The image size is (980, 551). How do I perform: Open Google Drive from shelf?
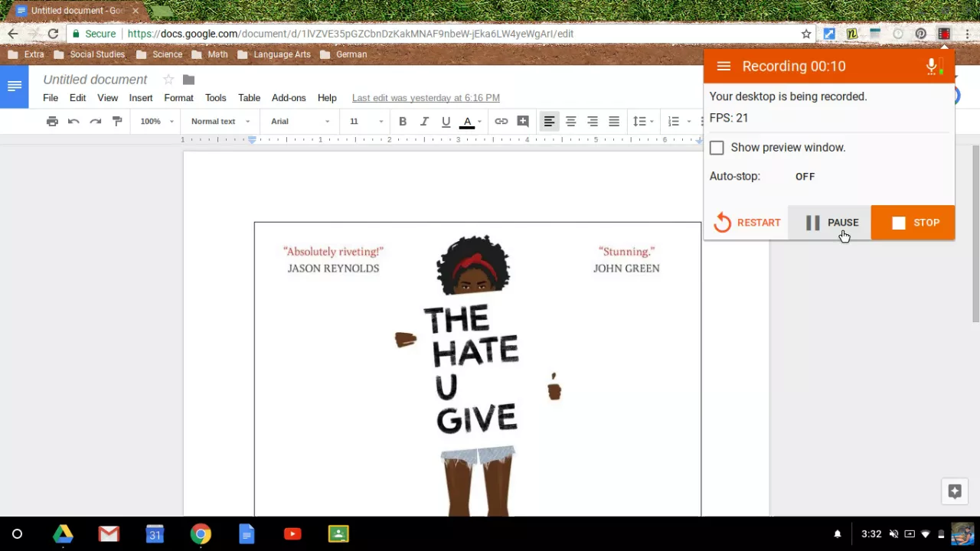(x=63, y=534)
